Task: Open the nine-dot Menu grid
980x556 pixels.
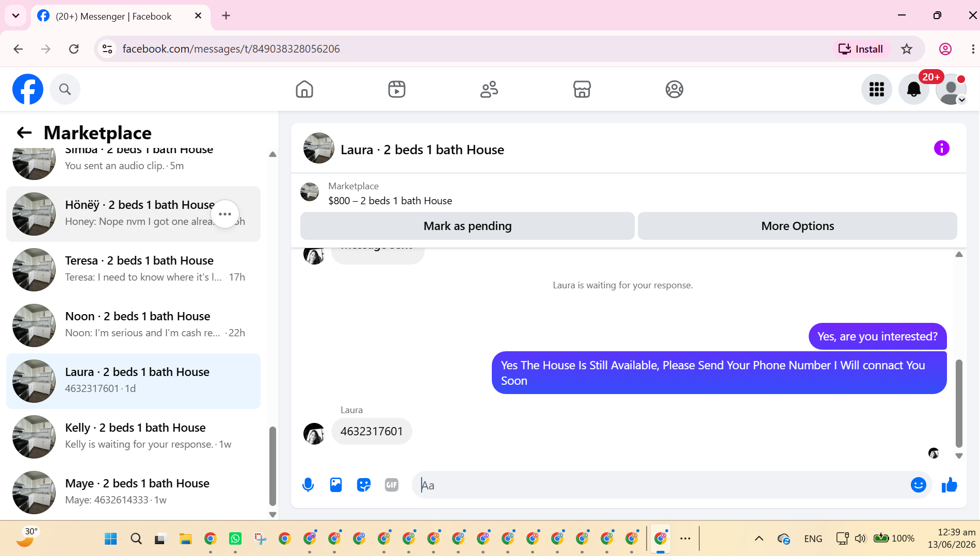Action: pos(876,89)
